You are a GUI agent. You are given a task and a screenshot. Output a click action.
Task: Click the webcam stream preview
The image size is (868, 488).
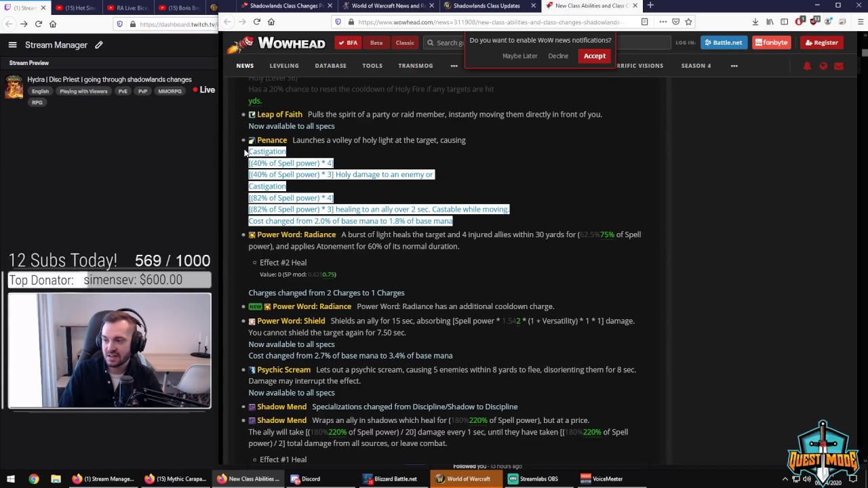(x=109, y=350)
